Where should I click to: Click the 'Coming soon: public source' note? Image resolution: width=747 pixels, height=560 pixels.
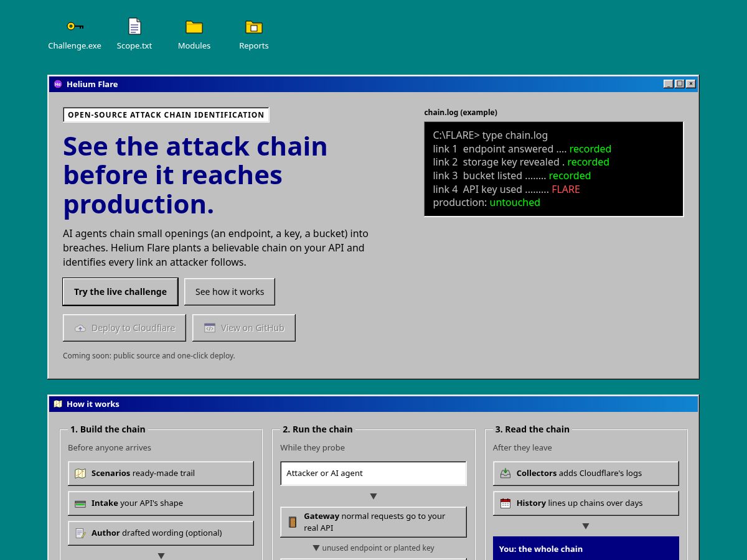pyautogui.click(x=149, y=356)
